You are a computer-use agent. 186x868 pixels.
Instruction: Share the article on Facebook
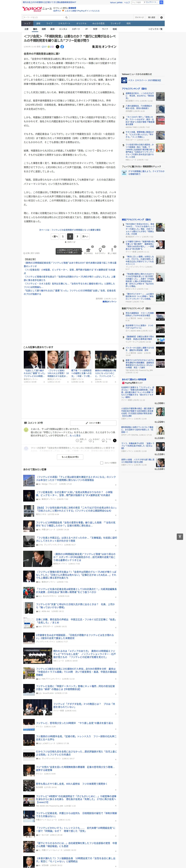(x=62, y=47)
